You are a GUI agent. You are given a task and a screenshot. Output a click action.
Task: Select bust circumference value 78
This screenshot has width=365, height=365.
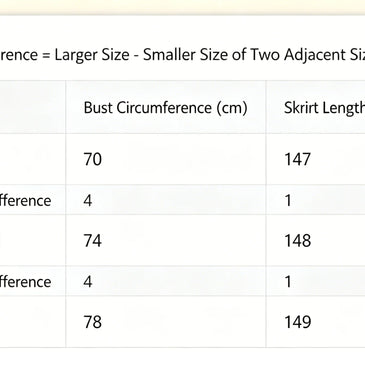coord(92,322)
